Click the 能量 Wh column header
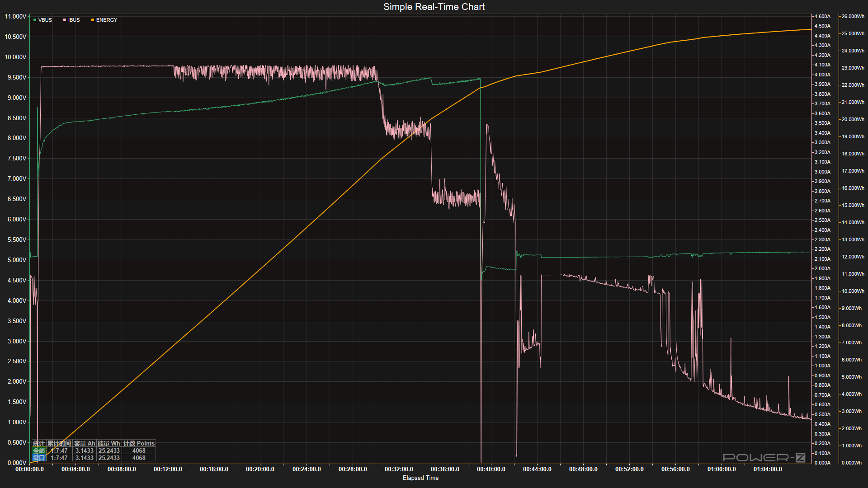The width and height of the screenshot is (868, 488). point(109,443)
